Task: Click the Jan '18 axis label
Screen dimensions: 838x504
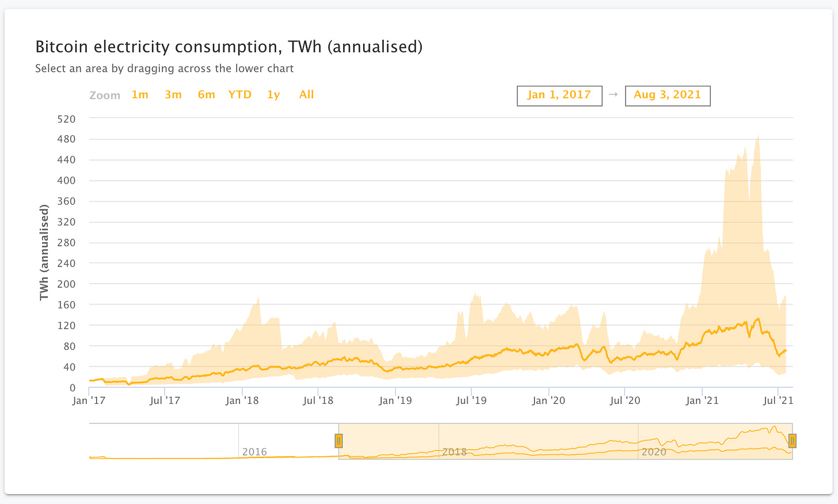Action: click(x=242, y=400)
